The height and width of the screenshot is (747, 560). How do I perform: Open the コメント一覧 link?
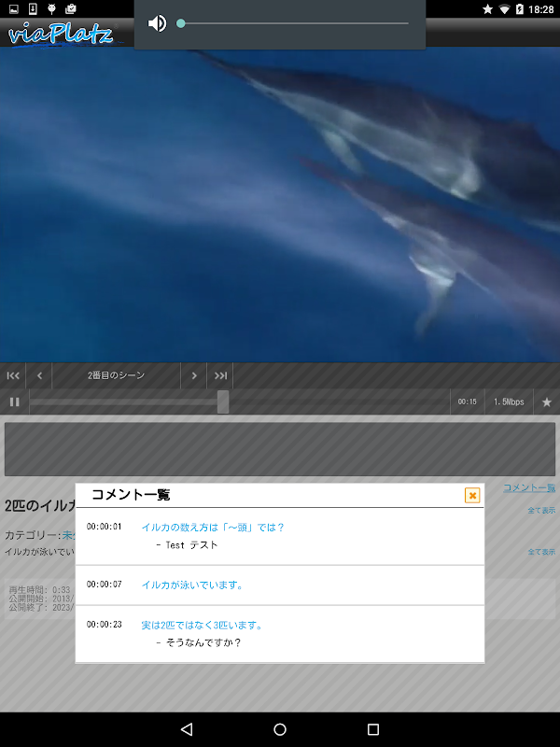[x=529, y=487]
